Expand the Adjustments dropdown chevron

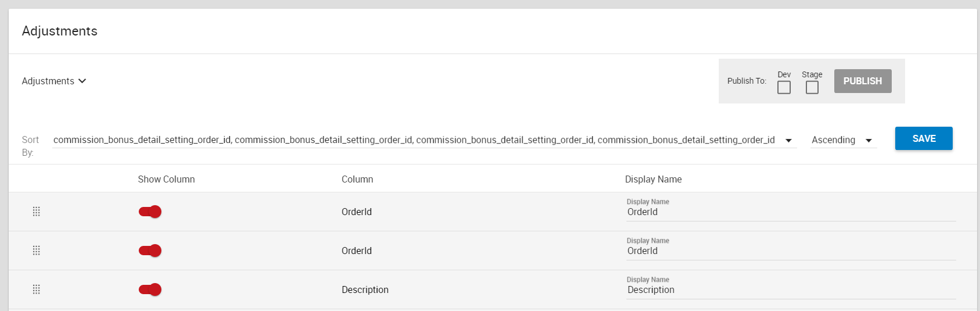click(x=82, y=81)
